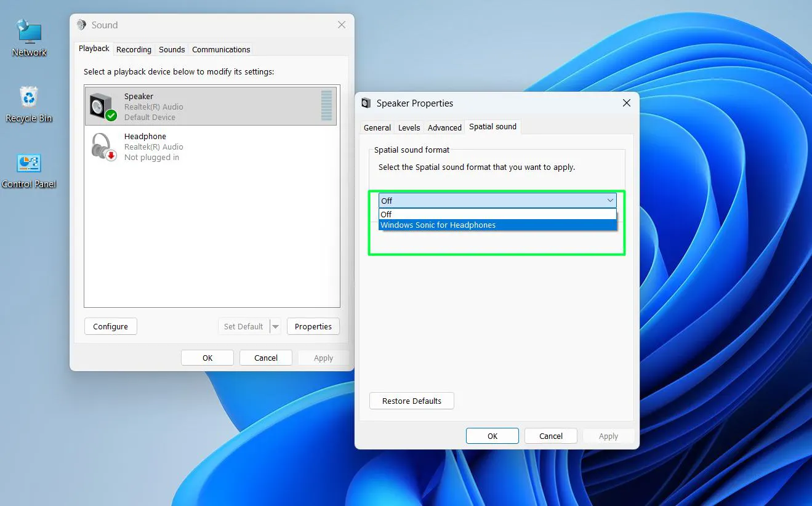Image resolution: width=812 pixels, height=506 pixels.
Task: Expand the Set Default dropdown arrow
Action: 275,326
